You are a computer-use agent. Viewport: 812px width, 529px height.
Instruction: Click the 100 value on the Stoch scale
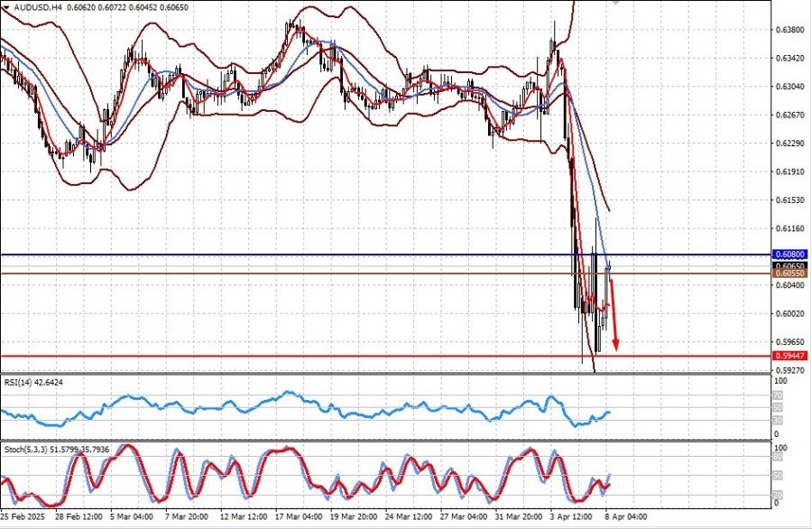(780, 448)
